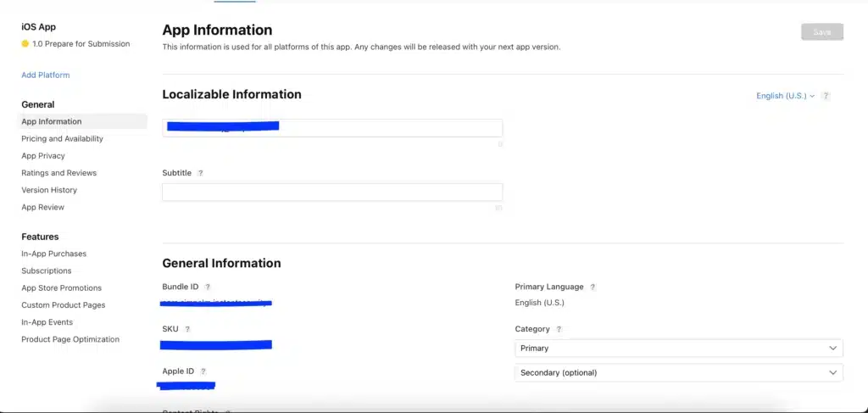The height and width of the screenshot is (413, 868).
Task: Click help icon beside Apple ID
Action: (x=203, y=371)
